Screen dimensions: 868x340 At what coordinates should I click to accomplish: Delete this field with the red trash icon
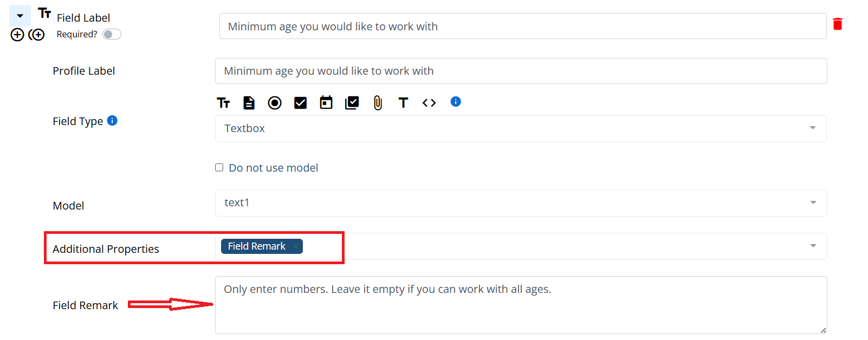(837, 24)
